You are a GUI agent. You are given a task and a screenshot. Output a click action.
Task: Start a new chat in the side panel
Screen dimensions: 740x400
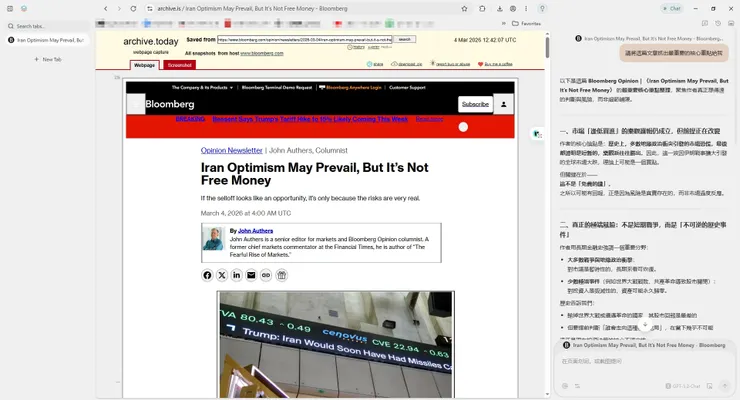click(705, 23)
